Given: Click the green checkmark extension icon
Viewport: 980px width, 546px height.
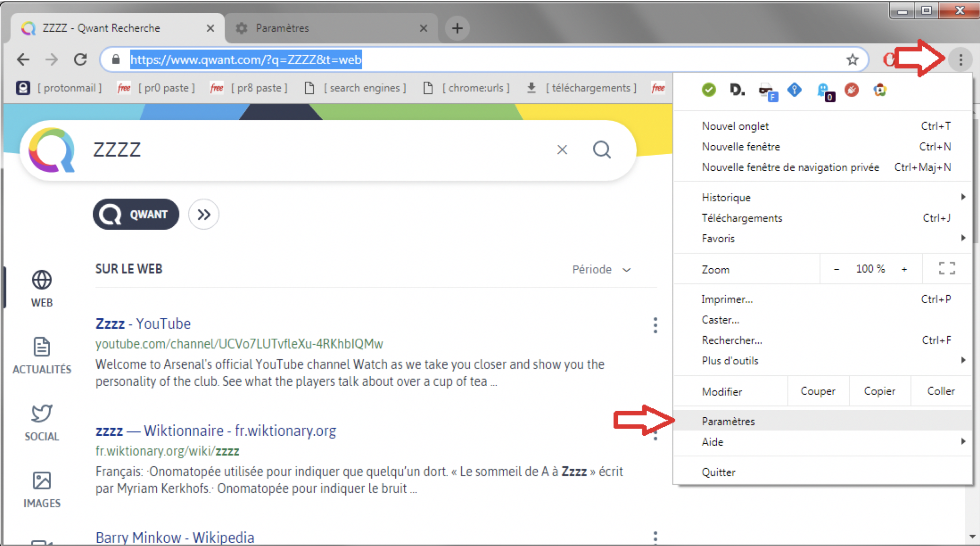Looking at the screenshot, I should 709,89.
